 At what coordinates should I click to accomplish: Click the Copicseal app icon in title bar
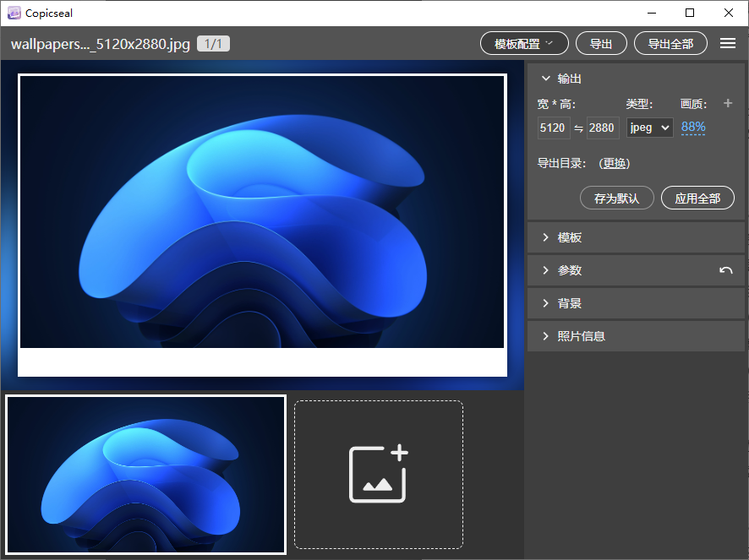point(14,13)
